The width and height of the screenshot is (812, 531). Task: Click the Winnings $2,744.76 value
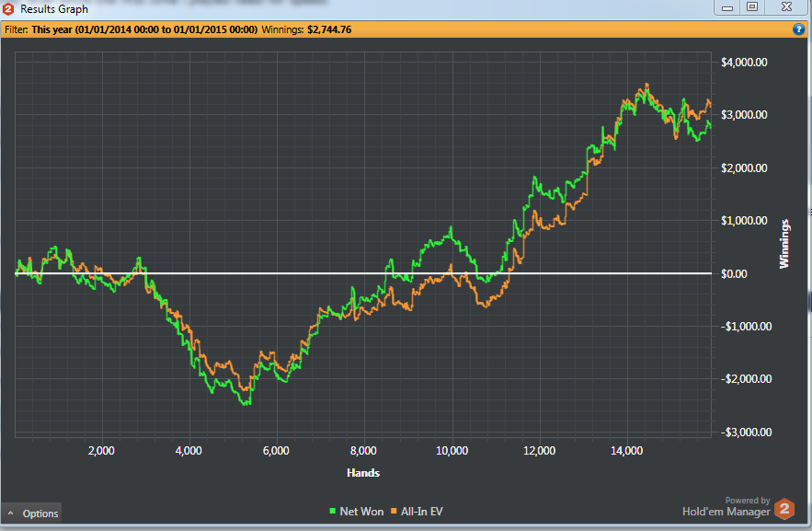(329, 29)
